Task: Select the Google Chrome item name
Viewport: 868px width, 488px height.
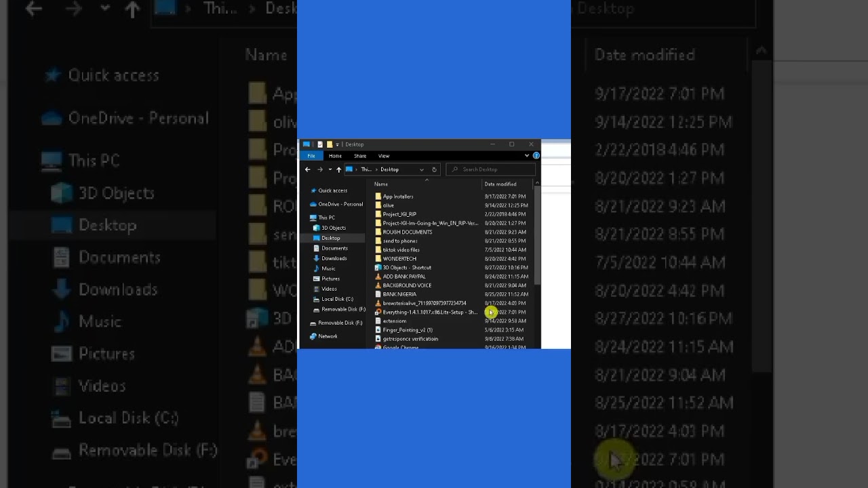Action: [401, 347]
